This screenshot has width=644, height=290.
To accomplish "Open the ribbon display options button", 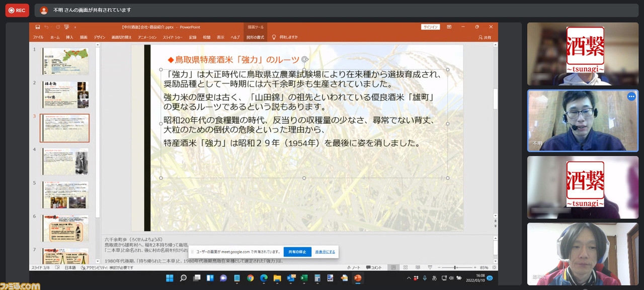I will [449, 27].
